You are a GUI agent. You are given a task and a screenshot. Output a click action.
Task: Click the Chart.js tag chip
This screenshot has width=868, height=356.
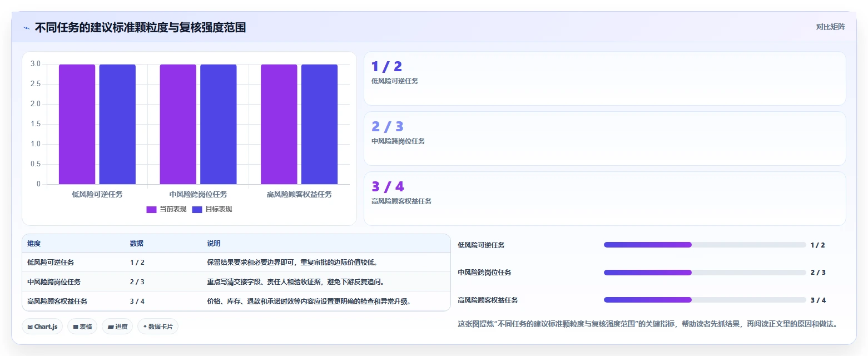tap(42, 327)
